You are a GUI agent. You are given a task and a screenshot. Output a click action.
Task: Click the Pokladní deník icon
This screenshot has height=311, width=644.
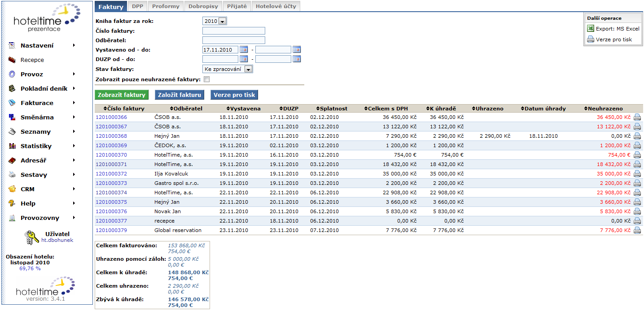12,88
